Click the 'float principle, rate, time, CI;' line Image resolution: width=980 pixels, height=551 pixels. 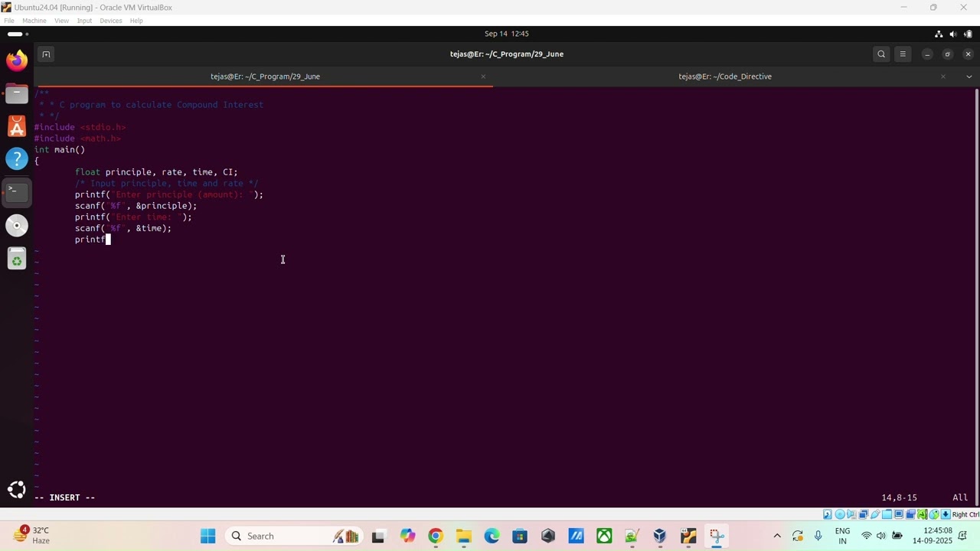coord(156,172)
